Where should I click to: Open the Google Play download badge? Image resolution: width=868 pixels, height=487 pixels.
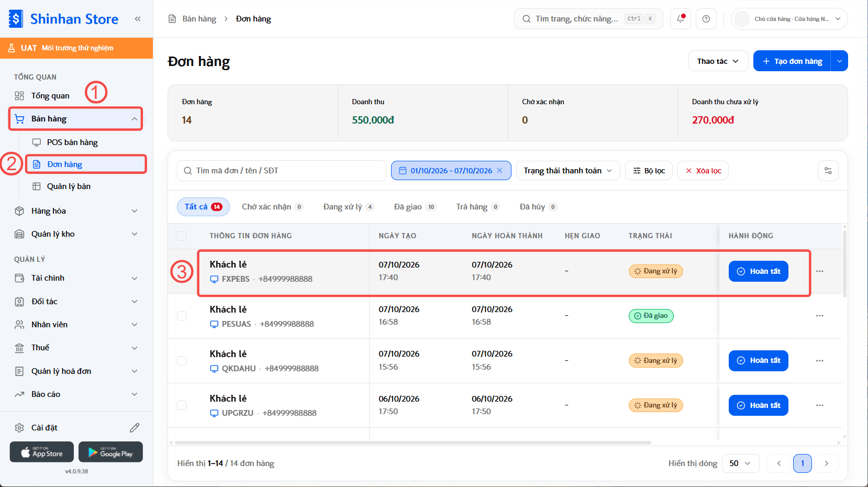110,452
